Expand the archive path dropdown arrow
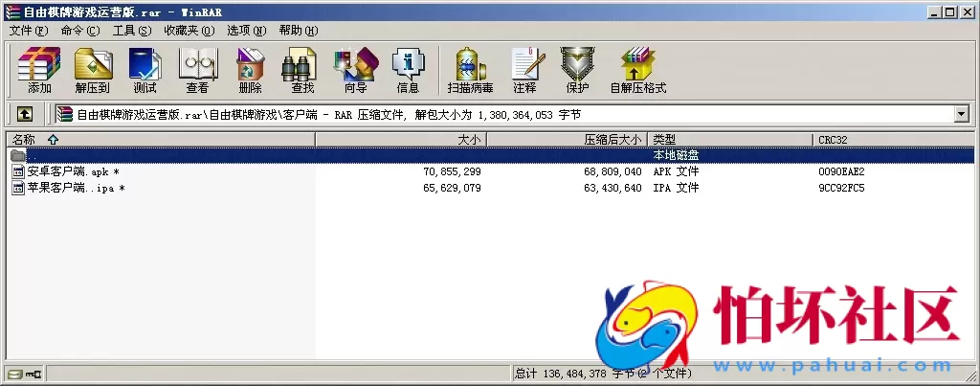The image size is (980, 386). coord(961,114)
